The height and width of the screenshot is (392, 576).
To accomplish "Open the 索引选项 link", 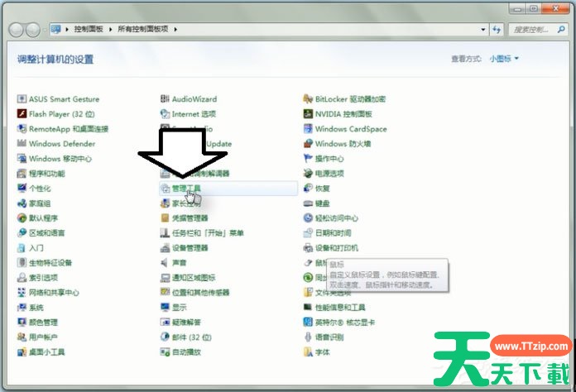I will coord(43,278).
